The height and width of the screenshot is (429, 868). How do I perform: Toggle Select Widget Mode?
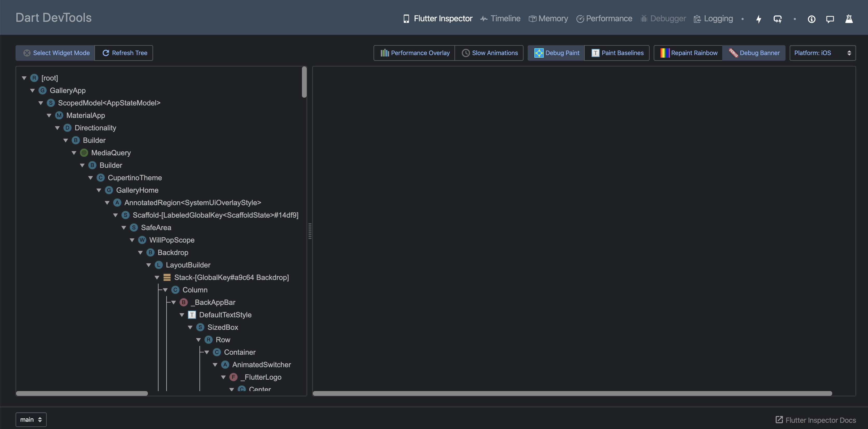point(55,53)
